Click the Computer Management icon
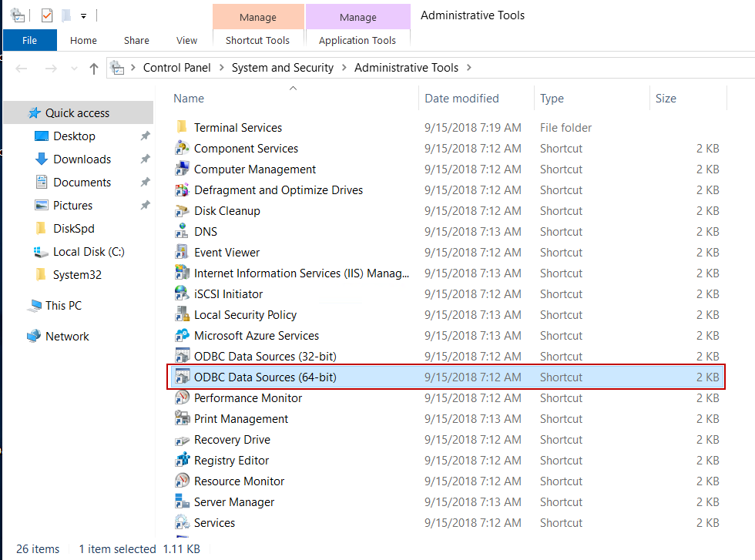The width and height of the screenshot is (755, 560). click(182, 169)
